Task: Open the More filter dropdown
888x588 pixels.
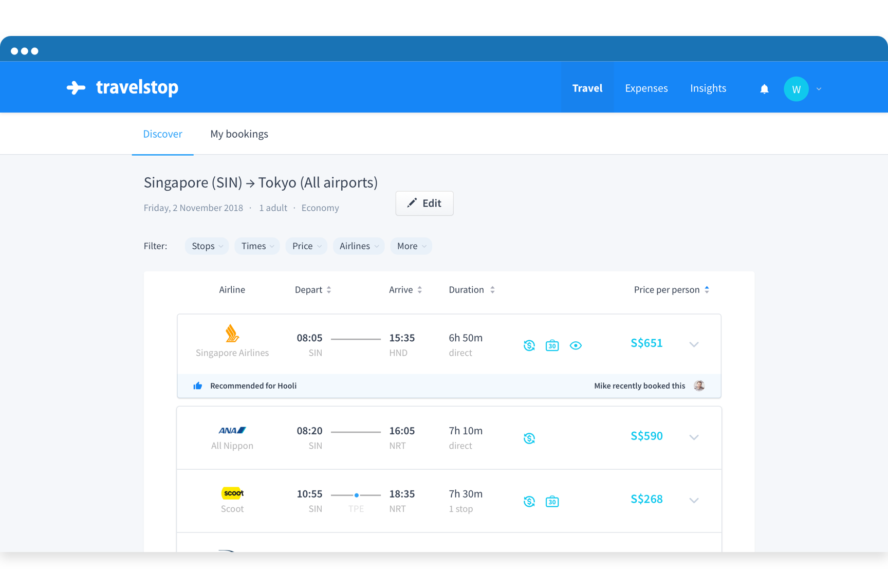Action: pos(411,246)
